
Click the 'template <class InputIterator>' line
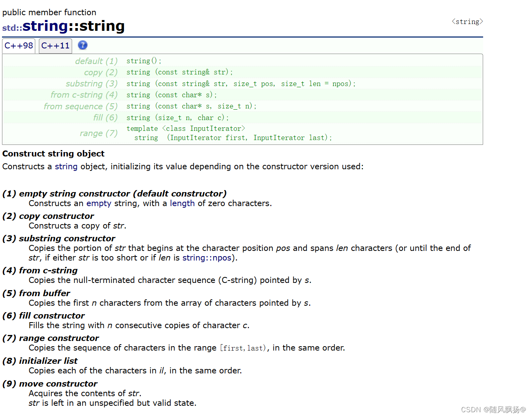coord(186,128)
